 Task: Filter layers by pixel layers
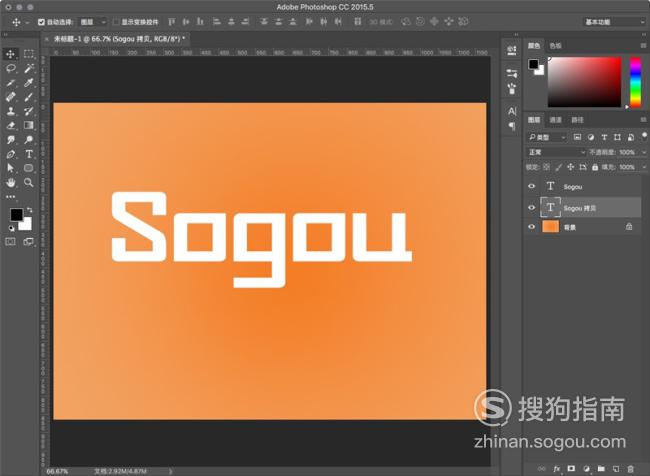click(x=577, y=137)
